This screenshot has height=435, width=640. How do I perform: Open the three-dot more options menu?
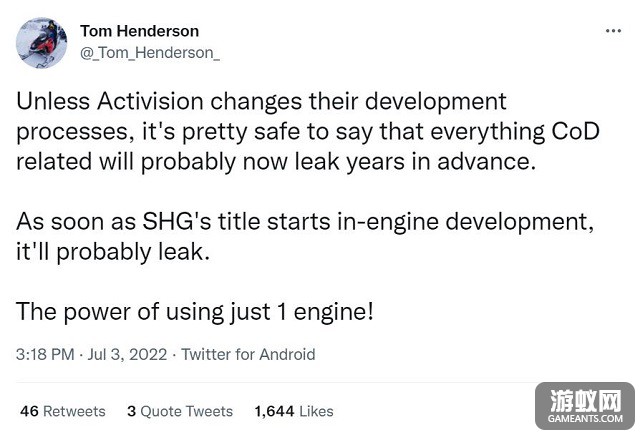pos(613,31)
